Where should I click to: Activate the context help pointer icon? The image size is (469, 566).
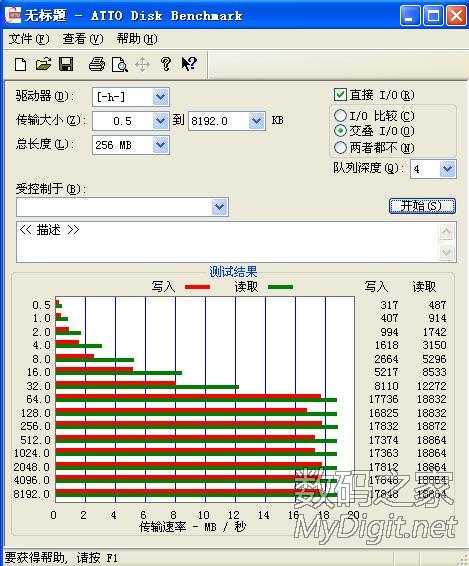(189, 64)
